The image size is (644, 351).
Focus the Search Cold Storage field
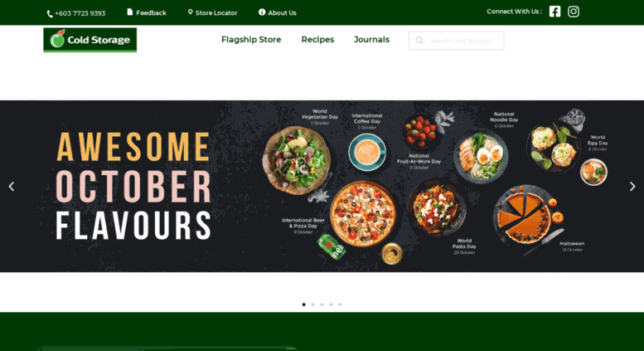click(x=457, y=41)
